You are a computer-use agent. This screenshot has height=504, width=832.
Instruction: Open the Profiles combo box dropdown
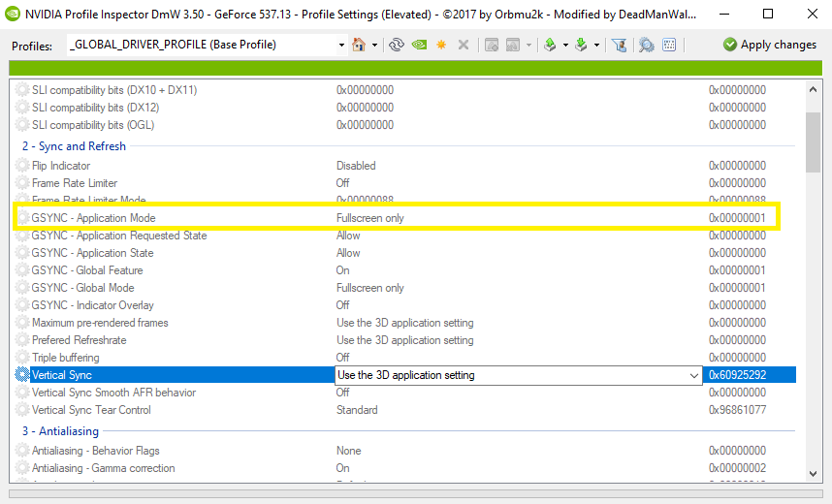point(341,45)
